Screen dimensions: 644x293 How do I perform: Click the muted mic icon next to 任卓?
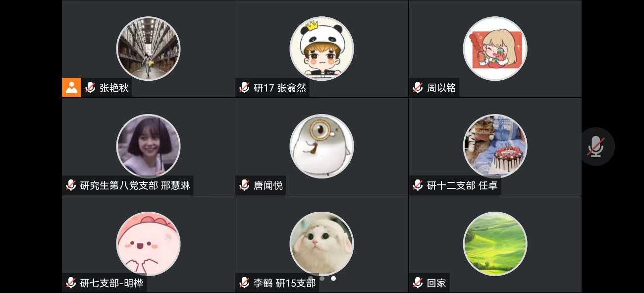coord(418,185)
